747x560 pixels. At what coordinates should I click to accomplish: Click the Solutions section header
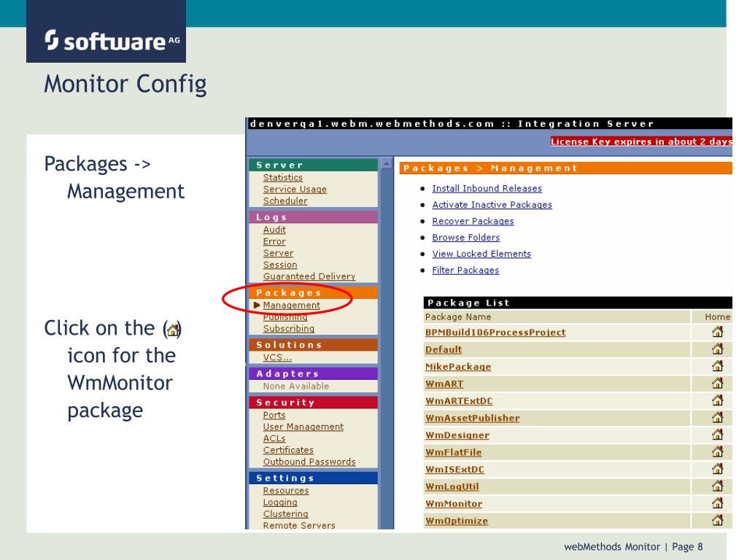point(314,345)
